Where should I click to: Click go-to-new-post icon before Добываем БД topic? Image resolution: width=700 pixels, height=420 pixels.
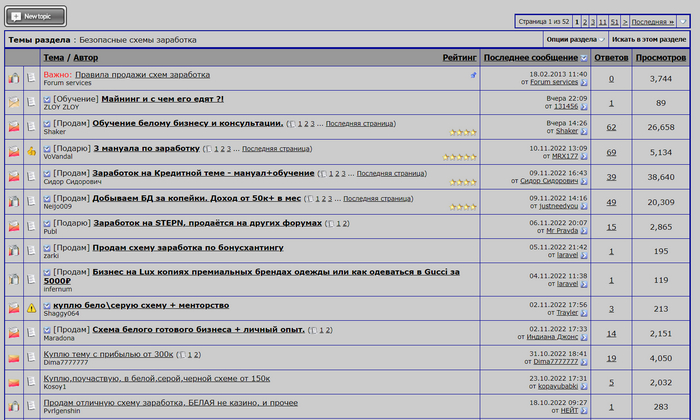point(47,198)
